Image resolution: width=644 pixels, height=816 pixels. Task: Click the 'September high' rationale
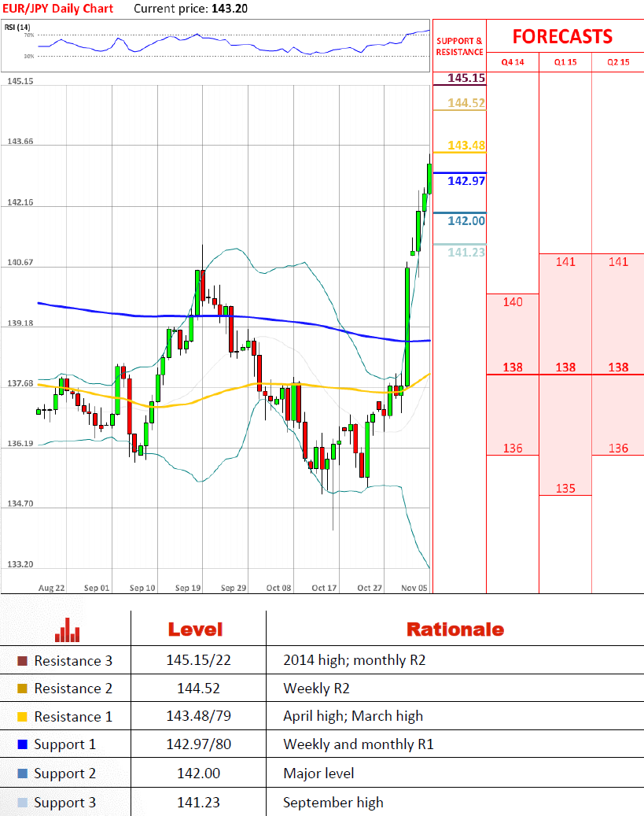333,803
